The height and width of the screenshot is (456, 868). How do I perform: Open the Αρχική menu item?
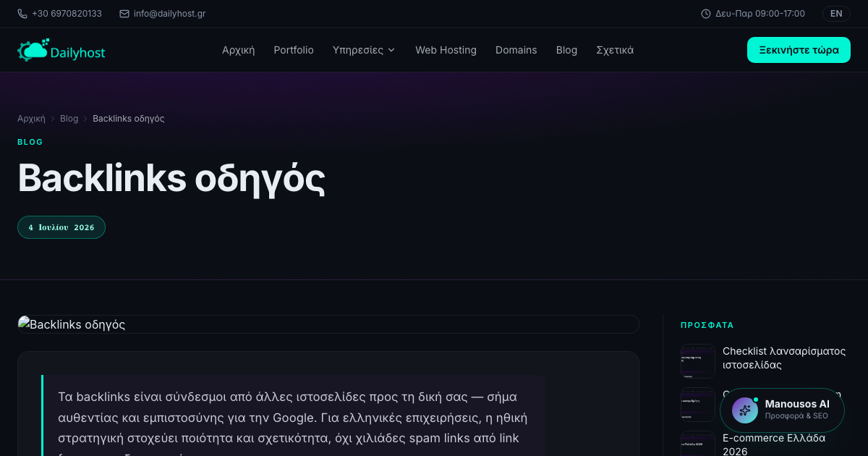[x=238, y=50]
